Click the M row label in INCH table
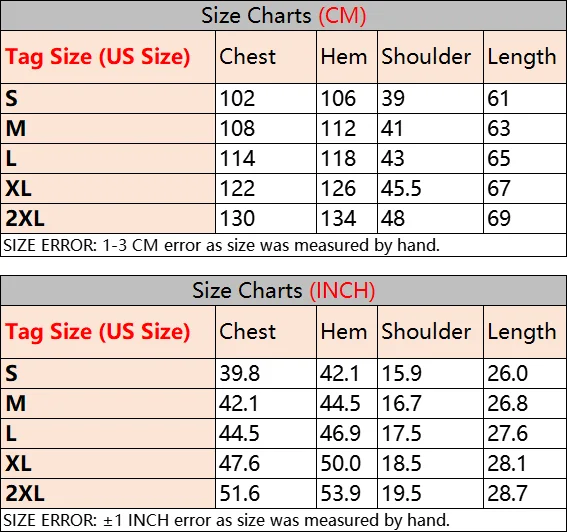This screenshot has height=532, width=567. pyautogui.click(x=16, y=403)
